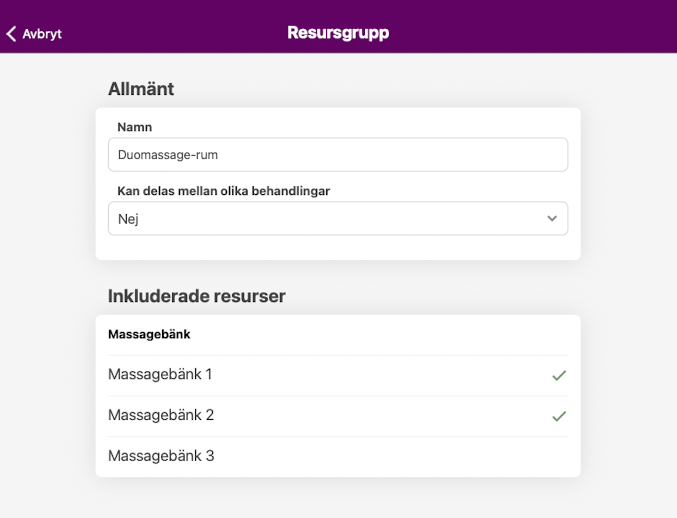The height and width of the screenshot is (518, 677).
Task: Click the selected value Nej in the combo box
Action: click(128, 219)
